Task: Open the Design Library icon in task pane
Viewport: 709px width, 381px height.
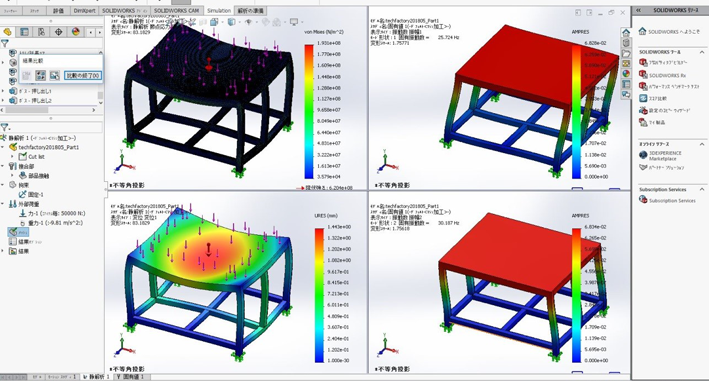Action: tap(626, 43)
